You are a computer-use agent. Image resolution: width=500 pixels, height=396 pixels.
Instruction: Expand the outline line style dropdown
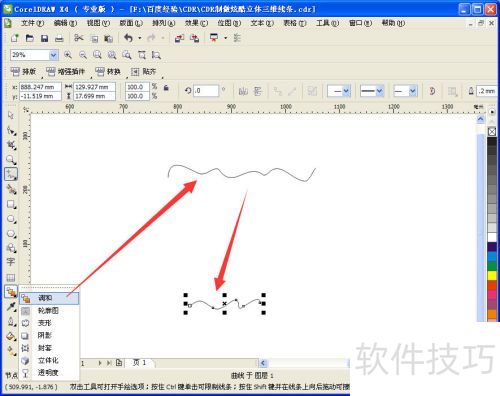pos(372,91)
